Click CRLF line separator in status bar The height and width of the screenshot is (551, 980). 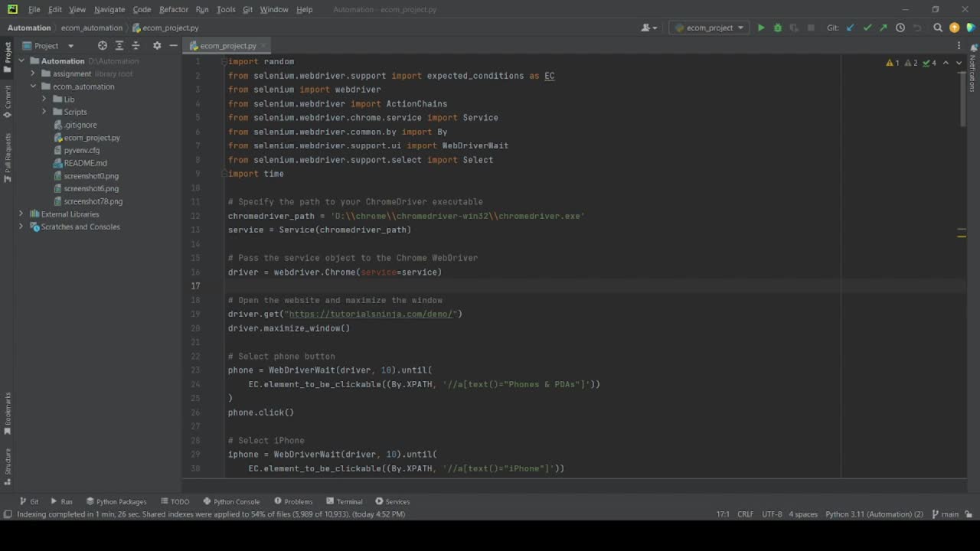point(745,514)
